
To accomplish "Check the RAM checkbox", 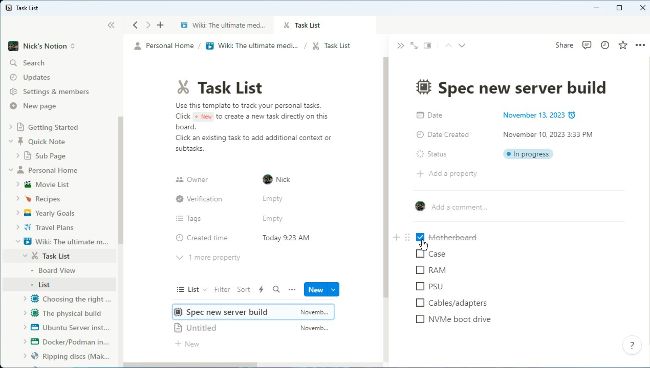I will [420, 270].
